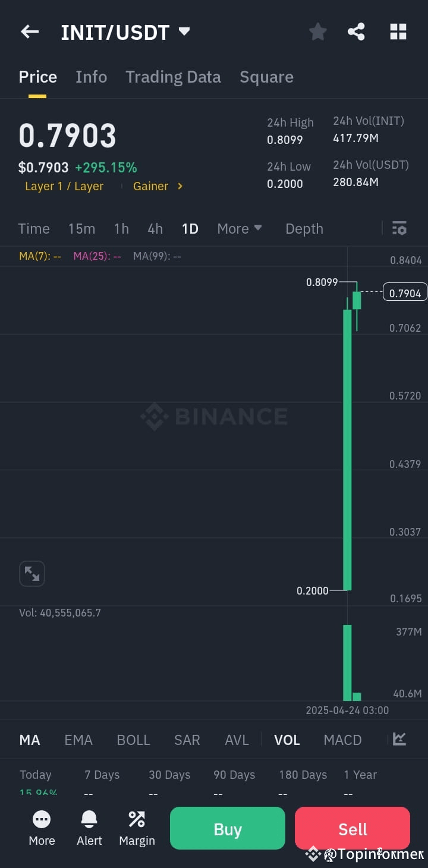
Task: Expand chart to fullscreen icon
Action: [32, 574]
